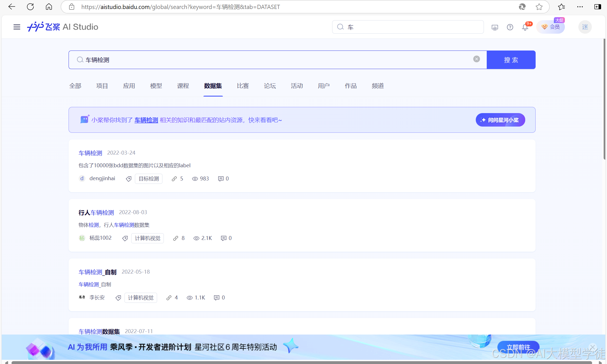This screenshot has height=364, width=607.
Task: Switch to the 项目 tab
Action: point(102,86)
